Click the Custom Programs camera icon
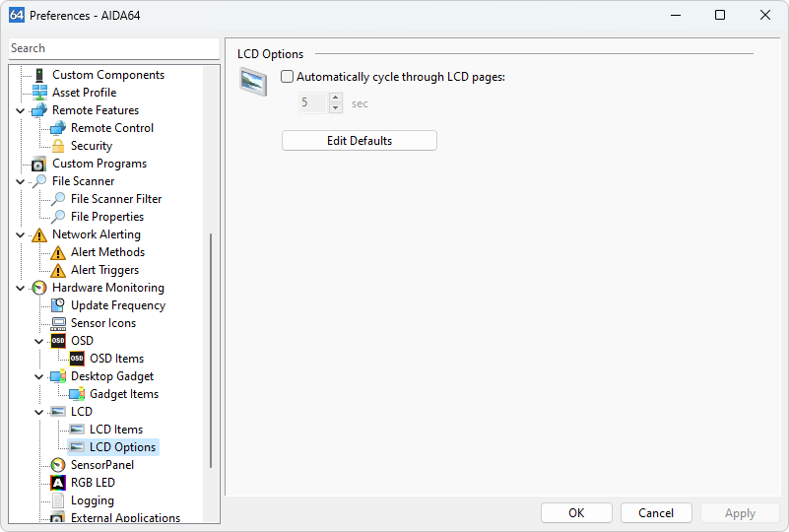789x532 pixels. (x=39, y=164)
